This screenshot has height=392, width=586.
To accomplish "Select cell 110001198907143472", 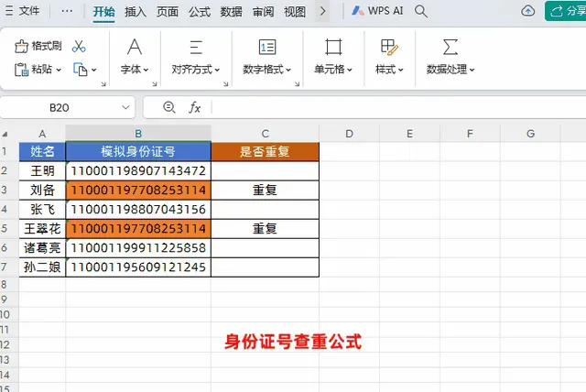I will 138,170.
